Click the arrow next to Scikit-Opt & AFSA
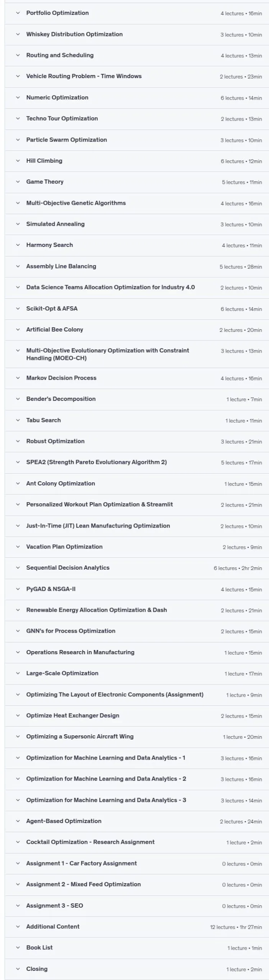Viewport: 269px width, 980px height. pyautogui.click(x=18, y=308)
